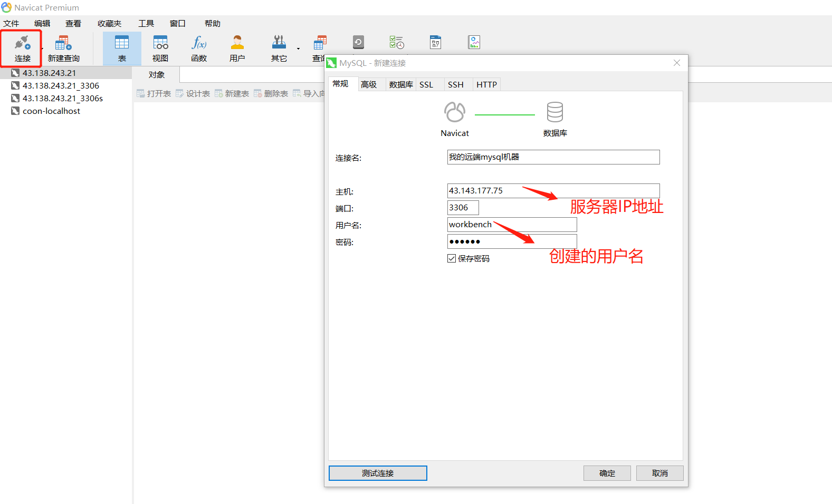
Task: Select connection 43.138.243.21 in the tree
Action: (x=66, y=73)
